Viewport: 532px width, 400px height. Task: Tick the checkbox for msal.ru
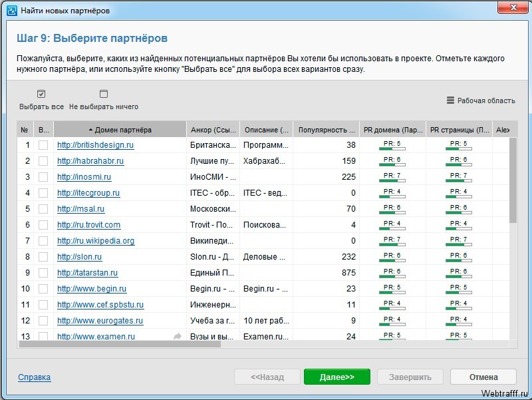[x=43, y=209]
